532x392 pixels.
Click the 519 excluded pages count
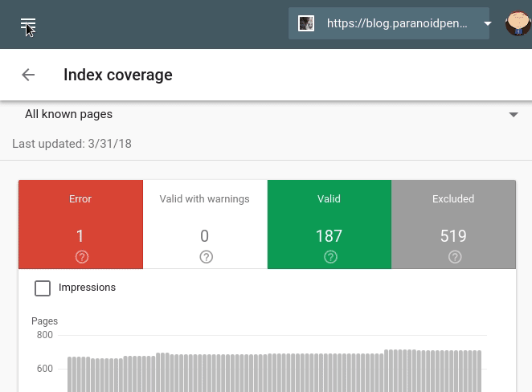point(453,236)
